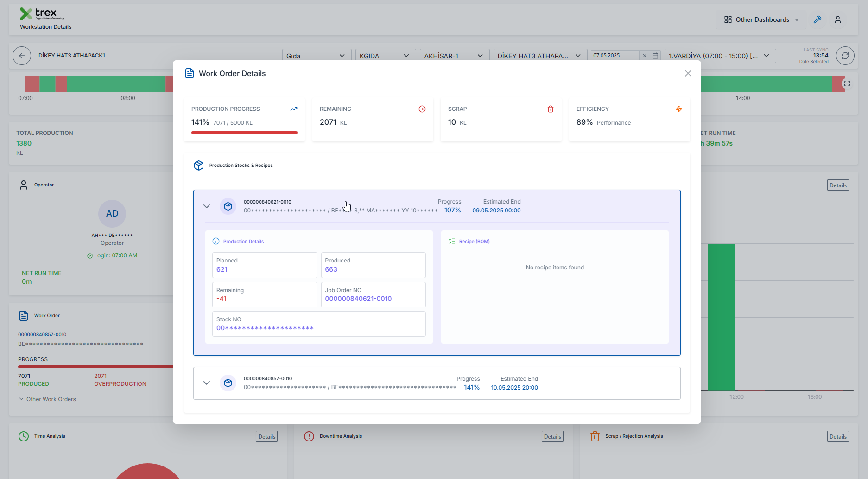Click the refresh sync icon
Viewport: 868px width, 479px height.
click(845, 56)
